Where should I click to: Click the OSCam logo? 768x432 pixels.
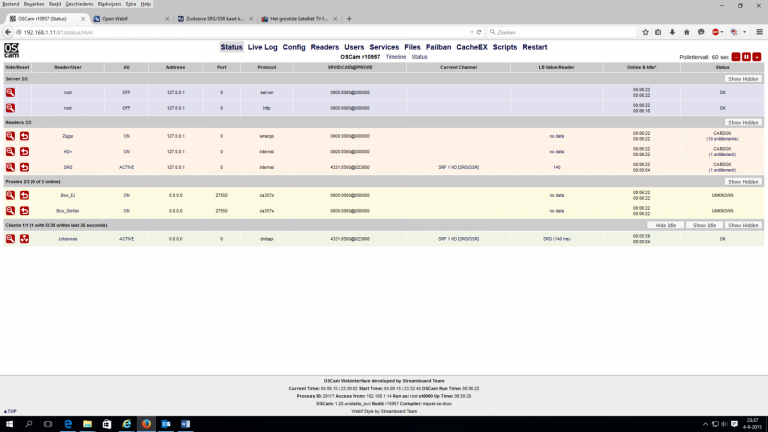tap(13, 50)
